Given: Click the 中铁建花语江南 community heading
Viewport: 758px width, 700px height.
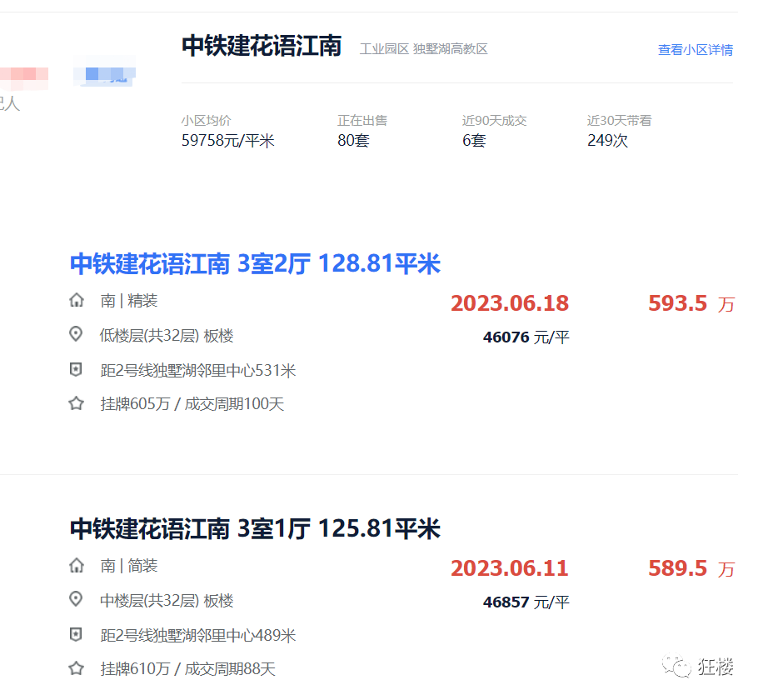Looking at the screenshot, I should pyautogui.click(x=262, y=47).
